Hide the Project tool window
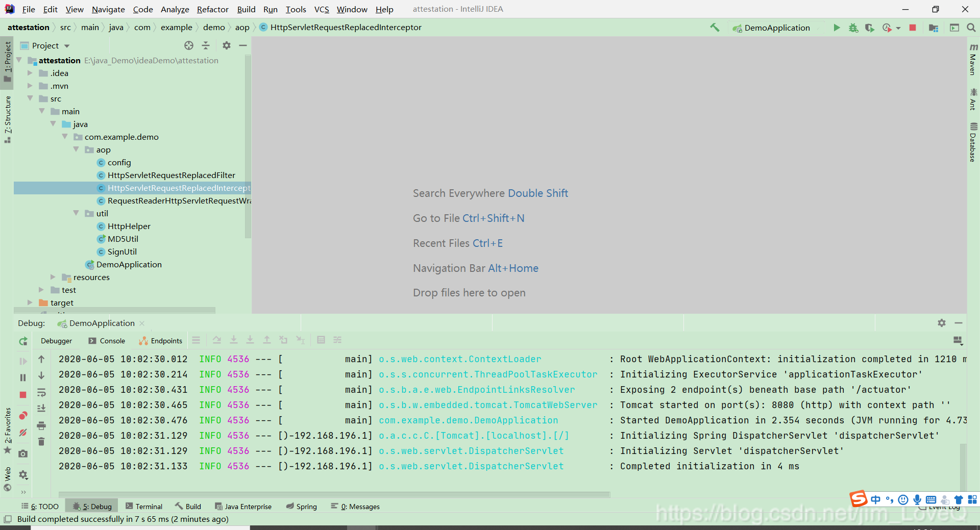This screenshot has height=530, width=980. pos(243,45)
